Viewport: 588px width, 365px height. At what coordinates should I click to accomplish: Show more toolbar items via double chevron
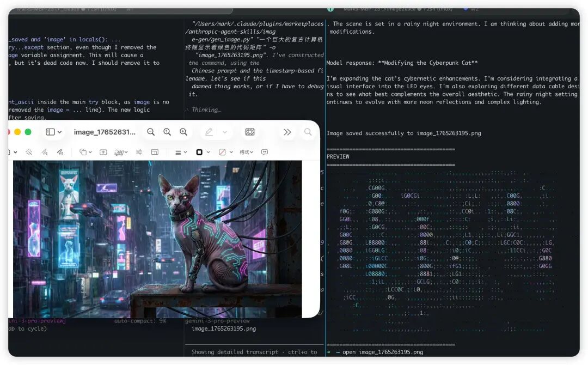[x=287, y=132]
